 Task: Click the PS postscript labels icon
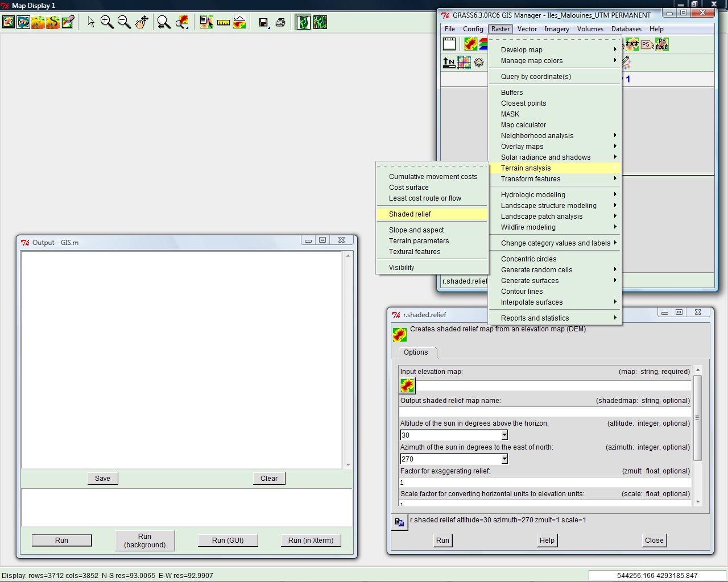646,44
